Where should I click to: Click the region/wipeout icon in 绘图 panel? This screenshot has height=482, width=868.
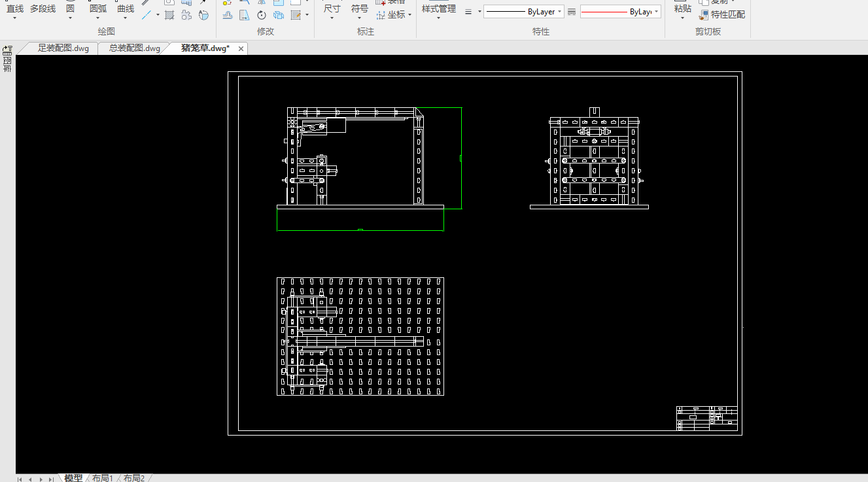(x=203, y=14)
